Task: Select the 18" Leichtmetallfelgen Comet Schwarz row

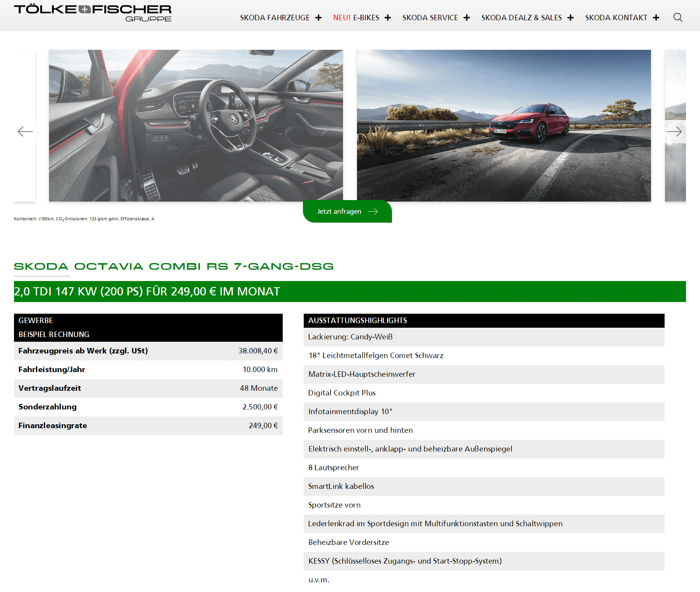Action: pos(484,356)
